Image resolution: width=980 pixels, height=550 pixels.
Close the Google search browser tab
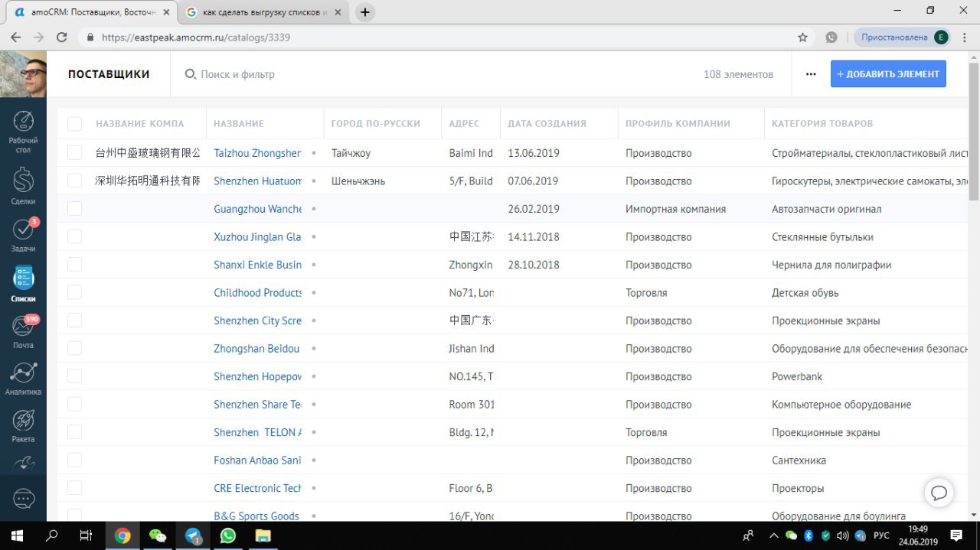tap(339, 12)
